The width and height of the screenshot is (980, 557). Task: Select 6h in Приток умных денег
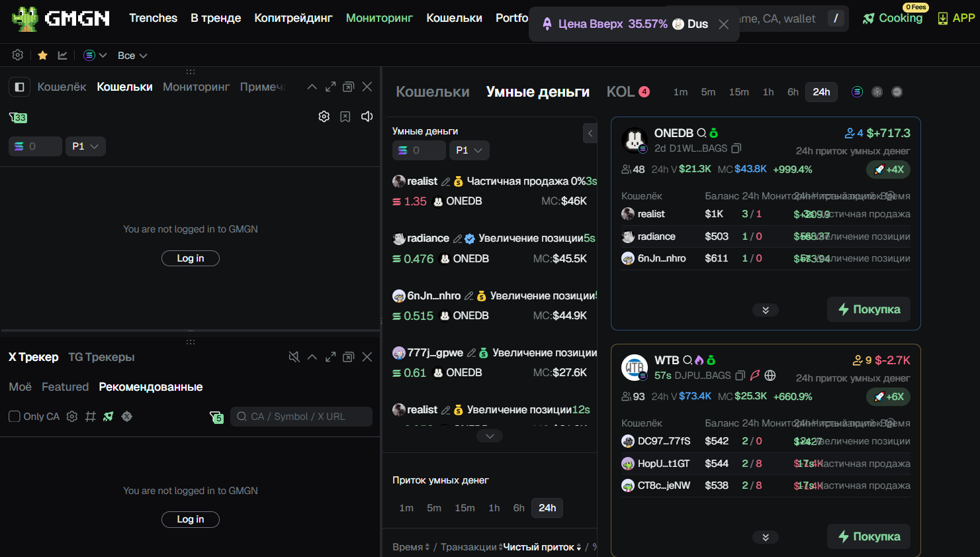coord(519,508)
